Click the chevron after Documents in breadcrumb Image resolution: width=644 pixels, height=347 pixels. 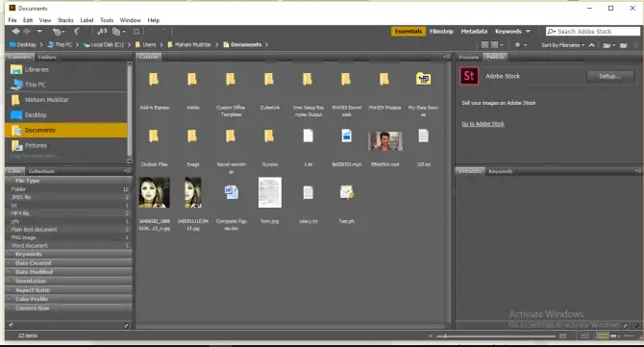click(x=266, y=44)
